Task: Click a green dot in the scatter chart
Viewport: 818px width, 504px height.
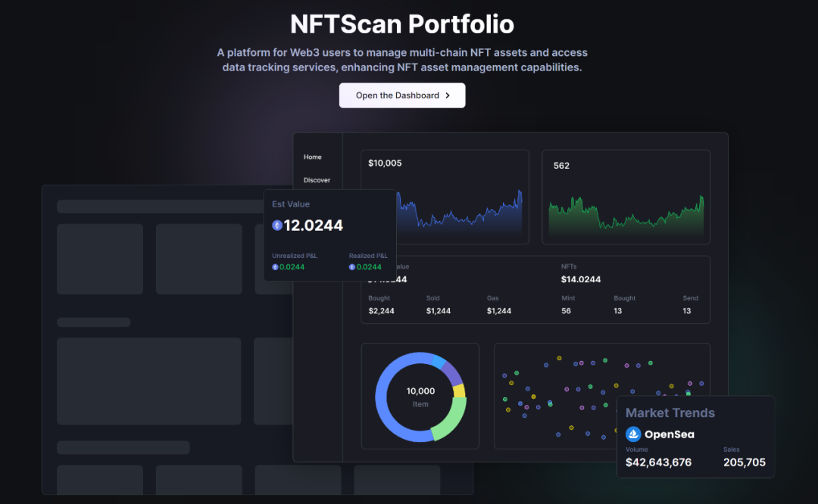Action: tap(516, 373)
